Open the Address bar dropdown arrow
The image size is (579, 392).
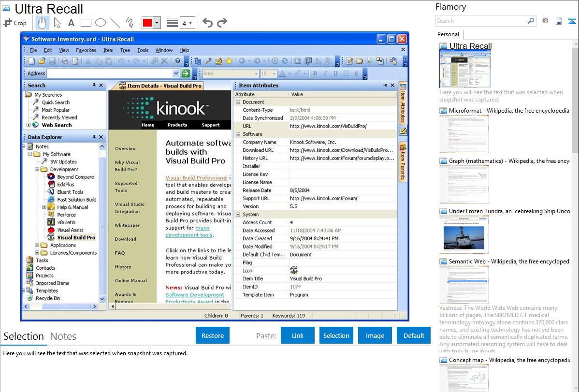[176, 73]
